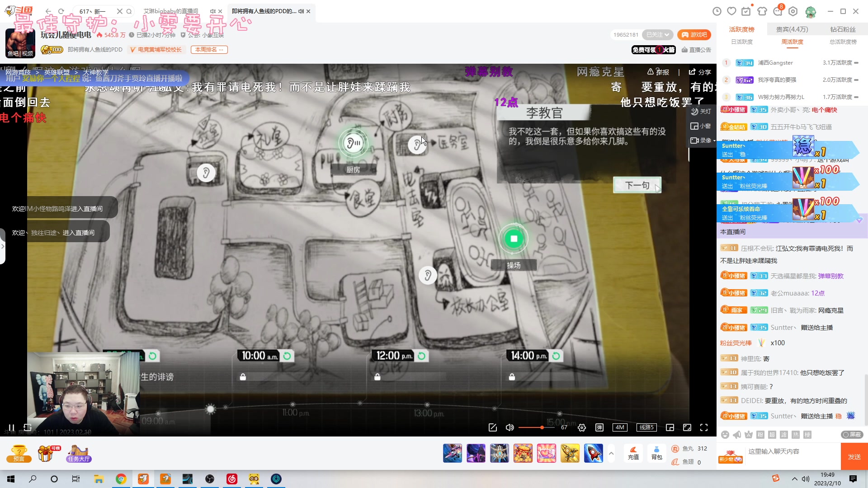
Task: Open the 背包 backpack panel
Action: [656, 453]
